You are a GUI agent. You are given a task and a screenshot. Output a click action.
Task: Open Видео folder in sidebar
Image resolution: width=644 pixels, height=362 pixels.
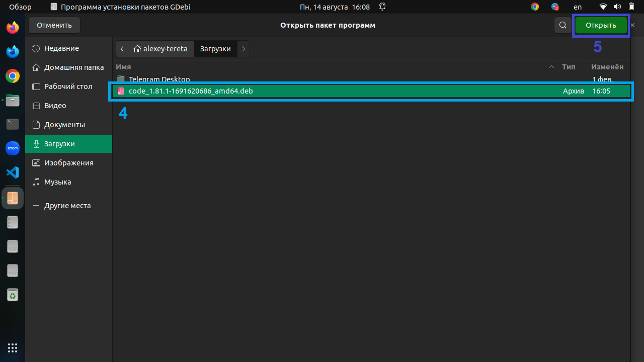coord(68,106)
